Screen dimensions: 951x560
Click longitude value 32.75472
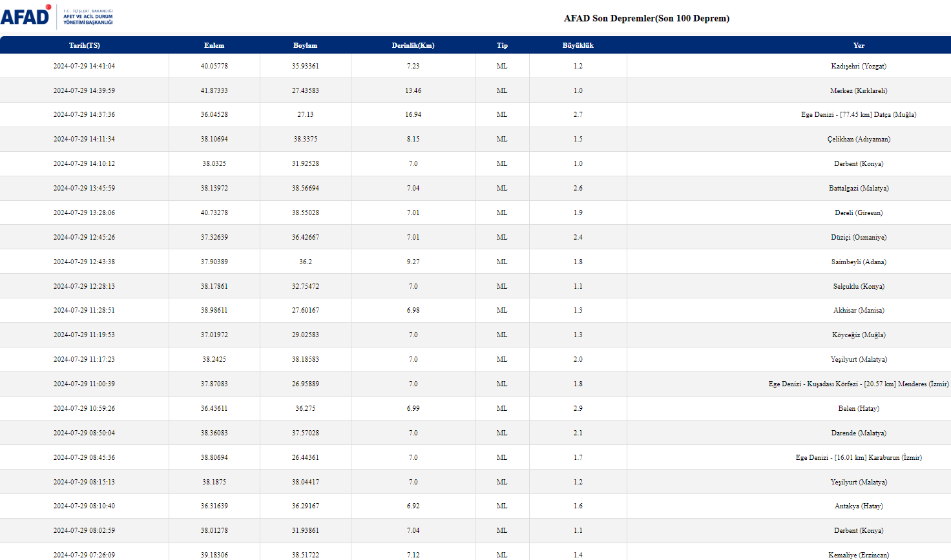(x=306, y=286)
